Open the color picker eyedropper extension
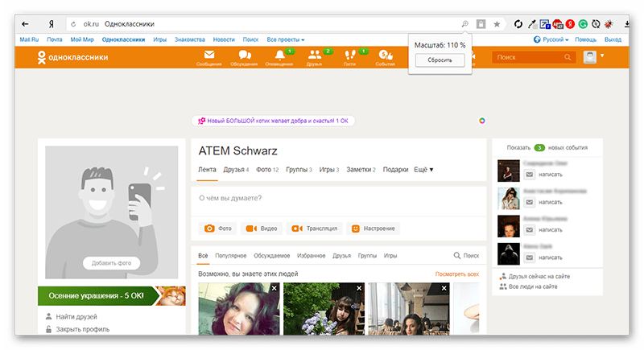Viewport: 644px width, 350px height. tap(532, 24)
